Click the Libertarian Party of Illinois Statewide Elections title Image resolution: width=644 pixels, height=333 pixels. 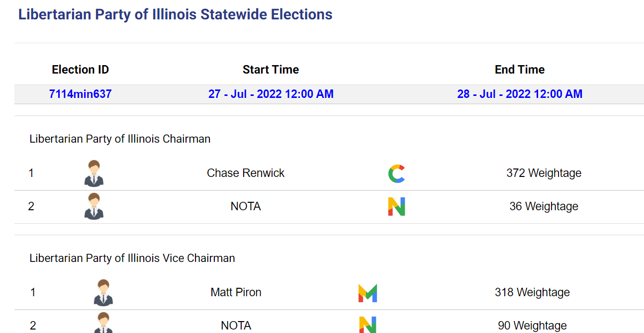176,14
